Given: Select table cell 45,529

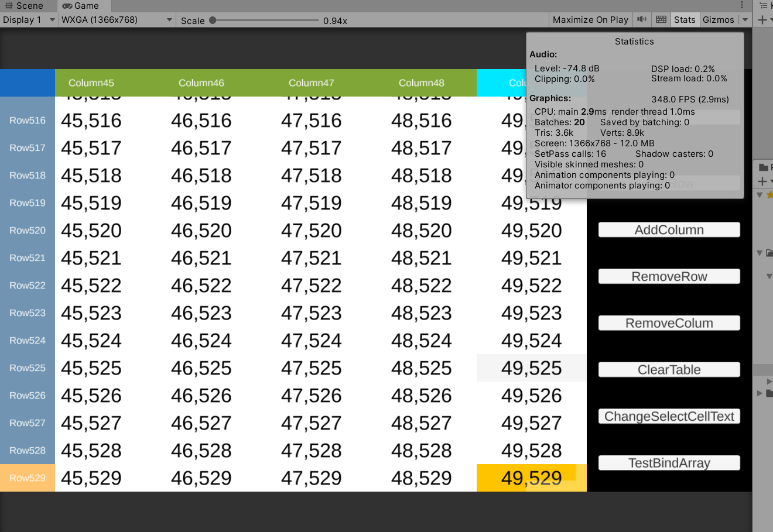Looking at the screenshot, I should tap(91, 478).
